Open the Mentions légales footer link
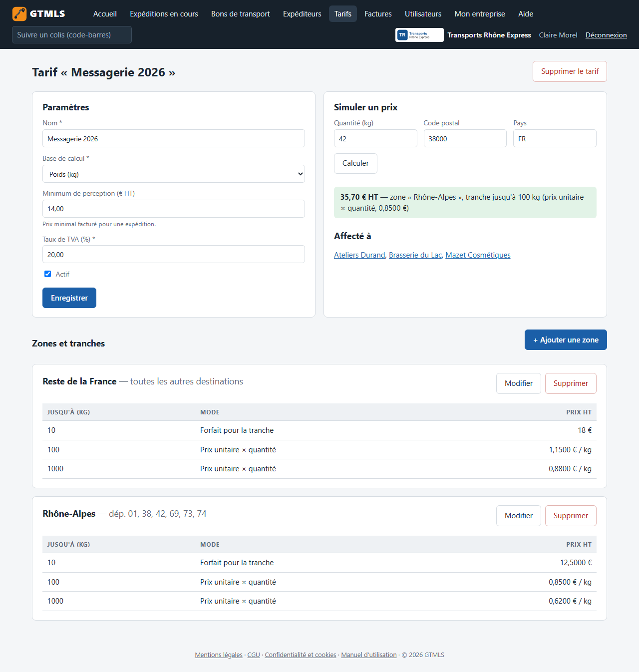Viewport: 639px width, 672px height. (x=219, y=655)
